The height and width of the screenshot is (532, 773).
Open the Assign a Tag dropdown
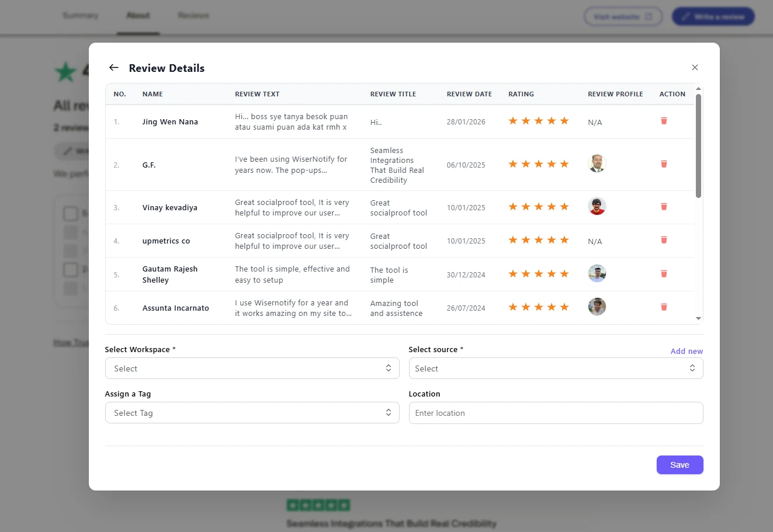(x=252, y=413)
